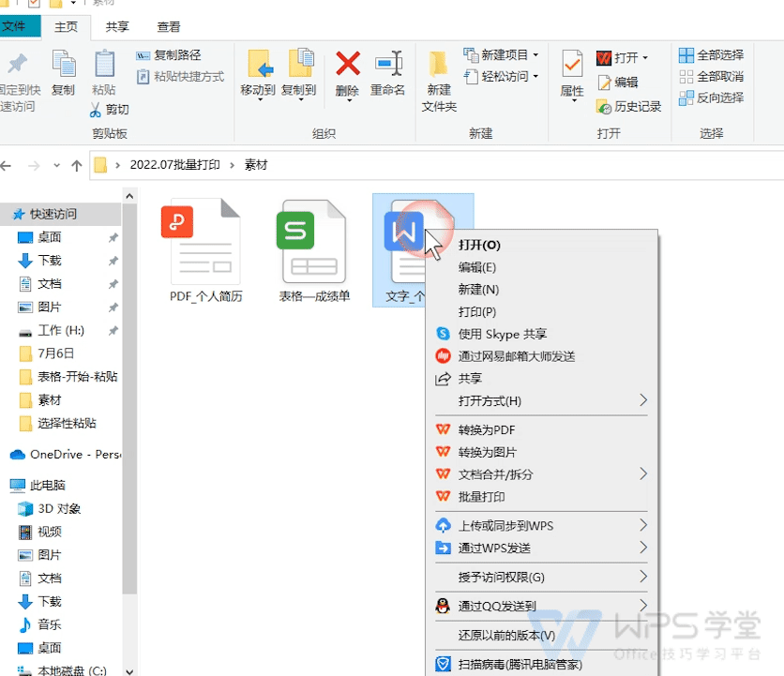Screen dimensions: 784x676
Task: Expand 授予访问权限(G) submenu
Action: (541, 578)
